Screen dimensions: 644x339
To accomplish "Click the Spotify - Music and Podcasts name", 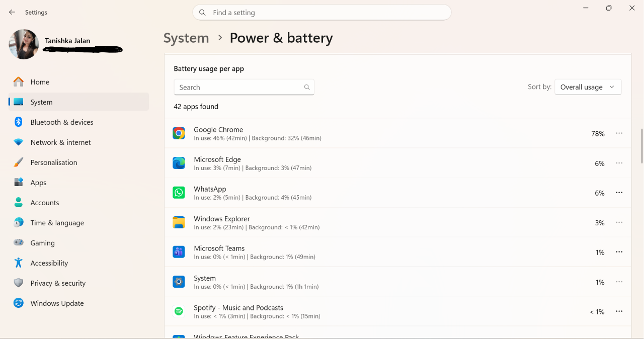I will [x=238, y=308].
